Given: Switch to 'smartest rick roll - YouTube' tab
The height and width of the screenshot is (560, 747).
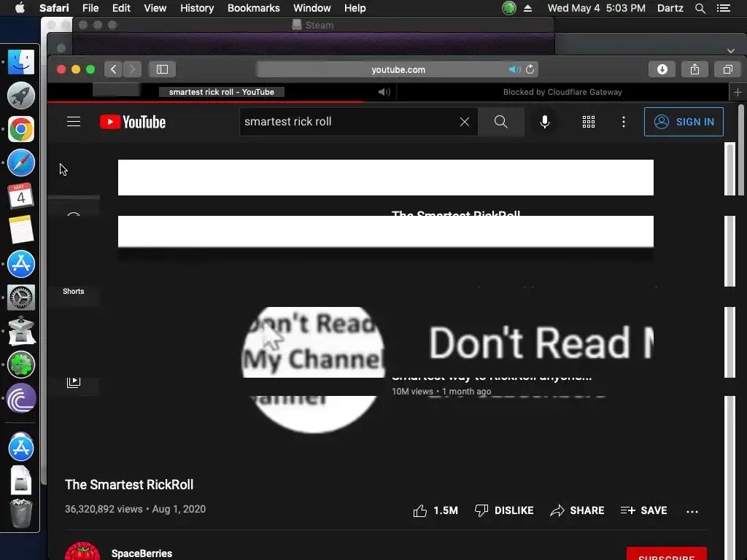Looking at the screenshot, I should (x=222, y=92).
